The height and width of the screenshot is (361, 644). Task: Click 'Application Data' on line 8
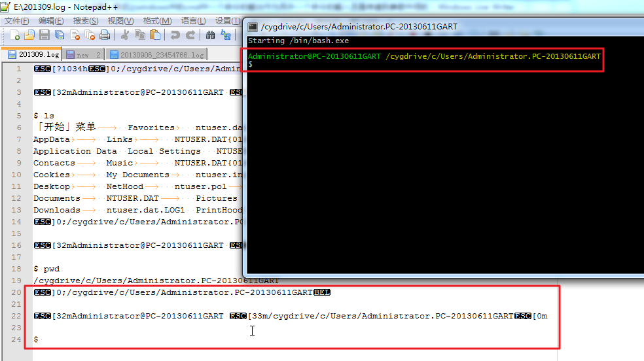pos(75,151)
